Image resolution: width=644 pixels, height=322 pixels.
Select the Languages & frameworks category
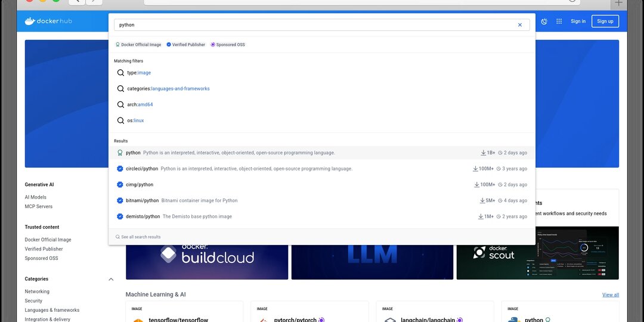click(x=52, y=310)
